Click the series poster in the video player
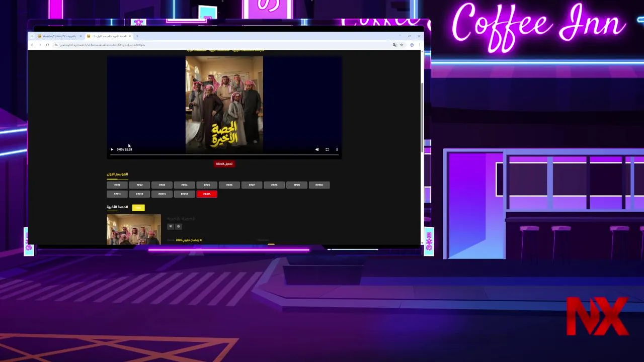 coord(224,105)
